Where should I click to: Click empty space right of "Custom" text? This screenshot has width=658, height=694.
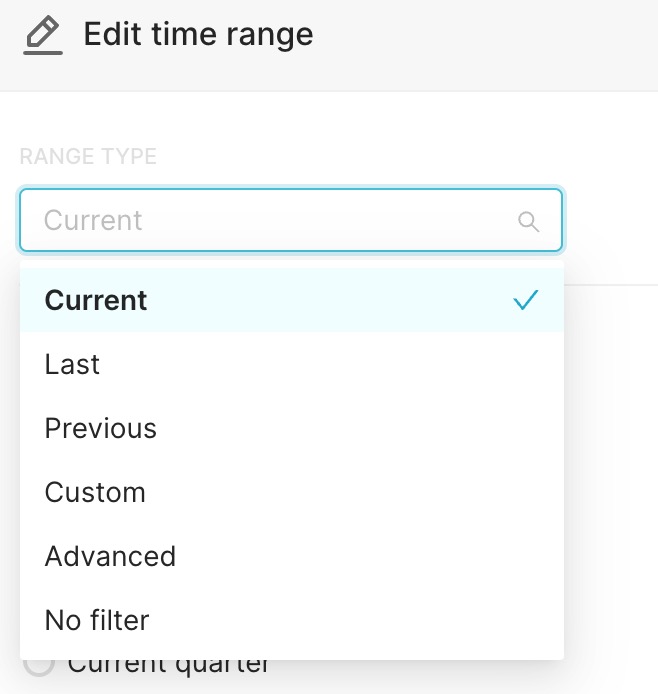point(350,492)
